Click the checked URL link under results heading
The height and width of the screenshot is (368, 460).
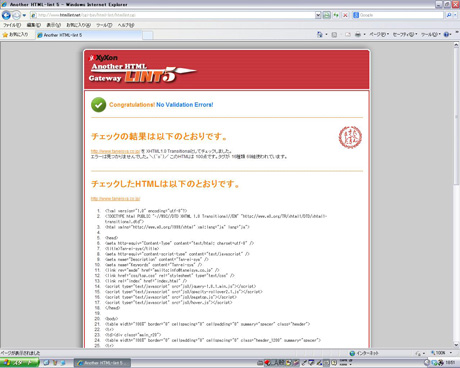point(115,151)
